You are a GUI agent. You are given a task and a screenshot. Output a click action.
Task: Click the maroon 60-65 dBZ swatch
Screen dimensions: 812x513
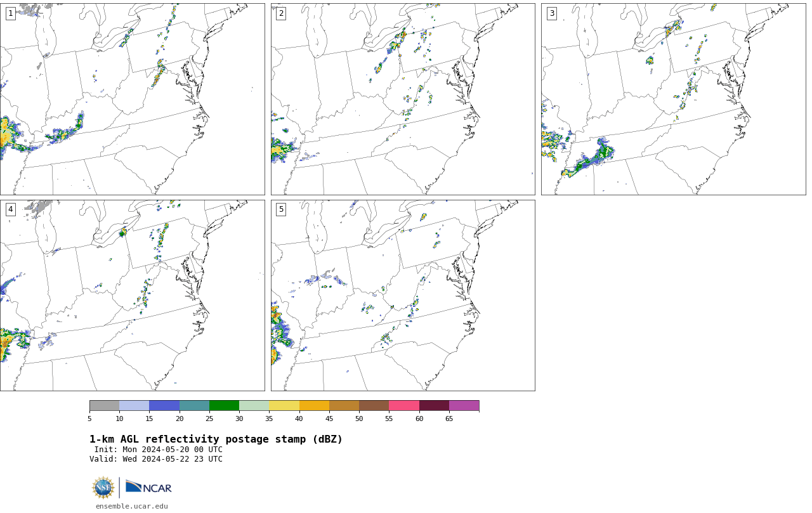coord(434,406)
